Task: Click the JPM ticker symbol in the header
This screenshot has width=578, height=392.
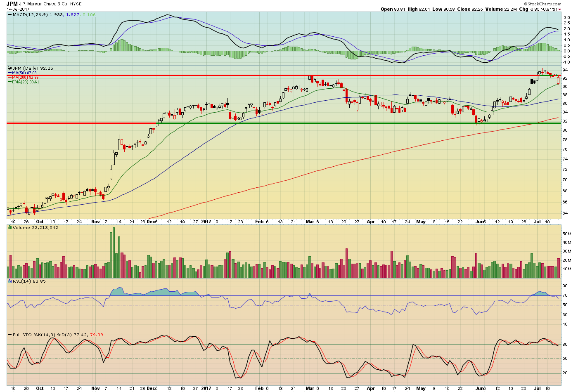Action: pos(12,4)
